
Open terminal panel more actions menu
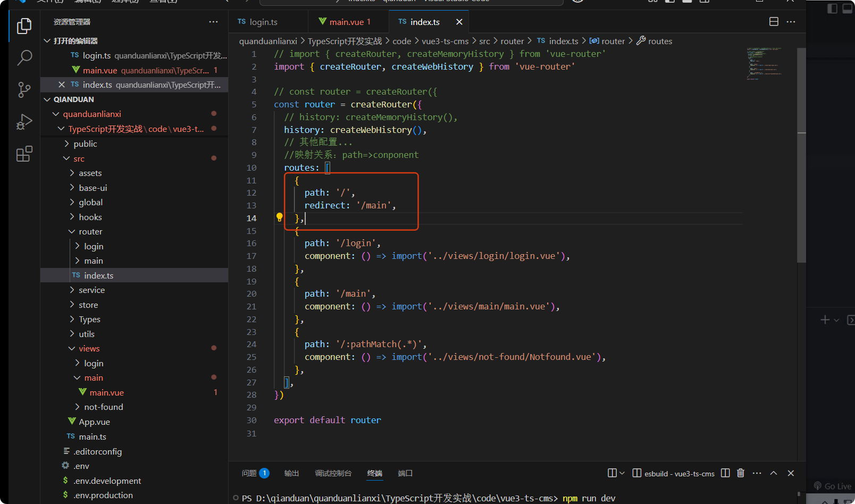coord(757,473)
